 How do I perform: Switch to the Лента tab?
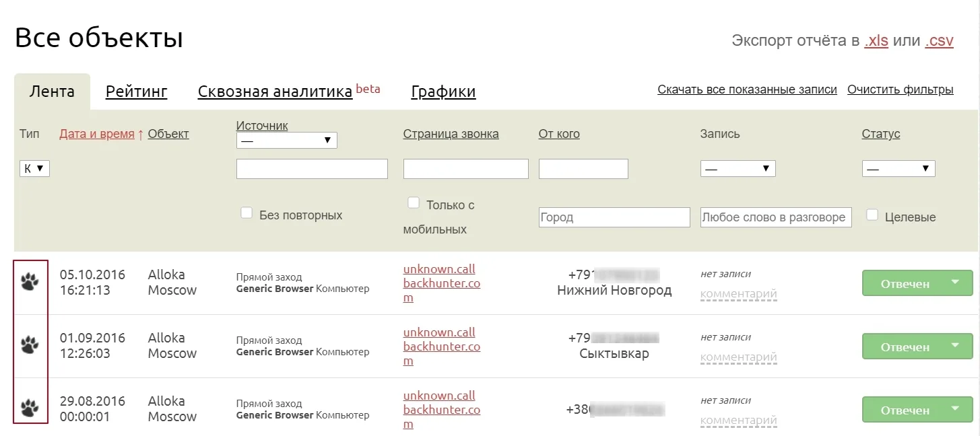pyautogui.click(x=52, y=92)
